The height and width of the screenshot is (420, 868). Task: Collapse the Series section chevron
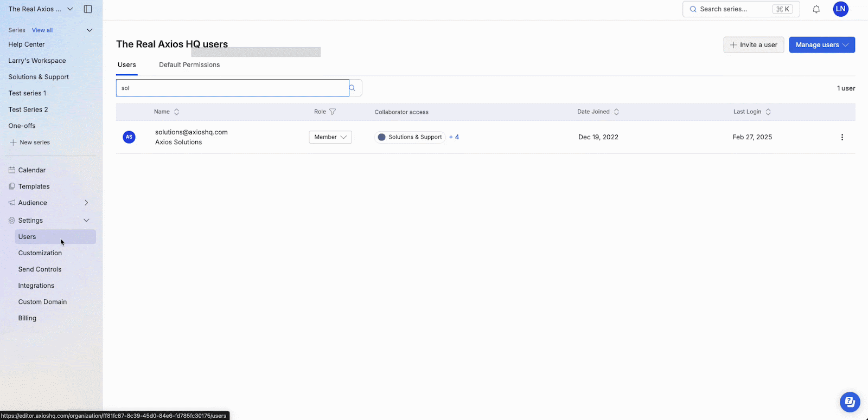90,30
